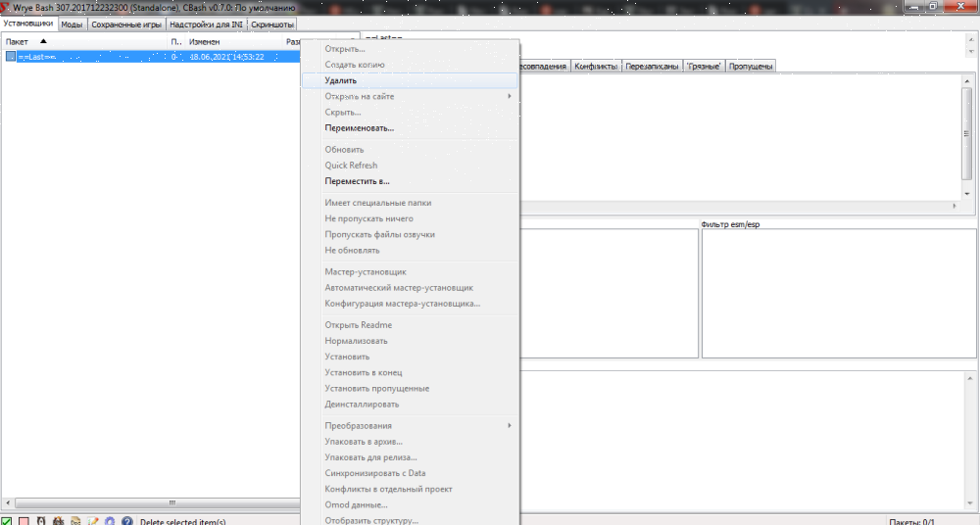Choose Quick Refresh menu entry
Screen dimensions: 980x525
click(x=410, y=165)
